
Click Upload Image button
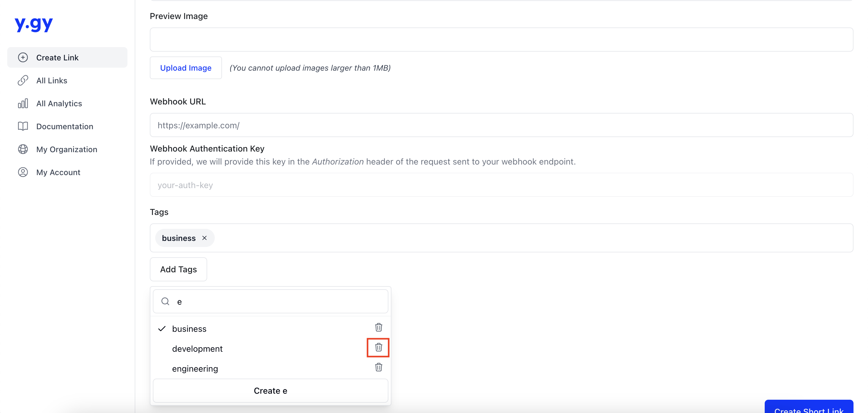pos(185,68)
